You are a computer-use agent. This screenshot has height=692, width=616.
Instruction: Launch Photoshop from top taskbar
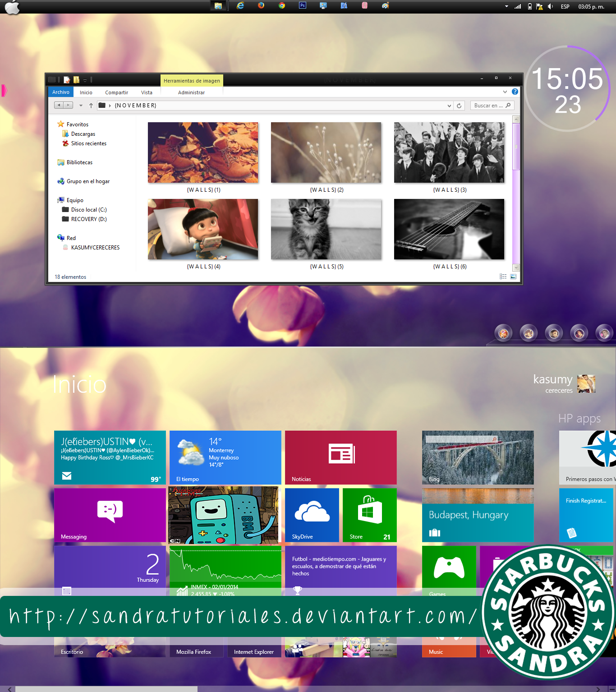303,5
